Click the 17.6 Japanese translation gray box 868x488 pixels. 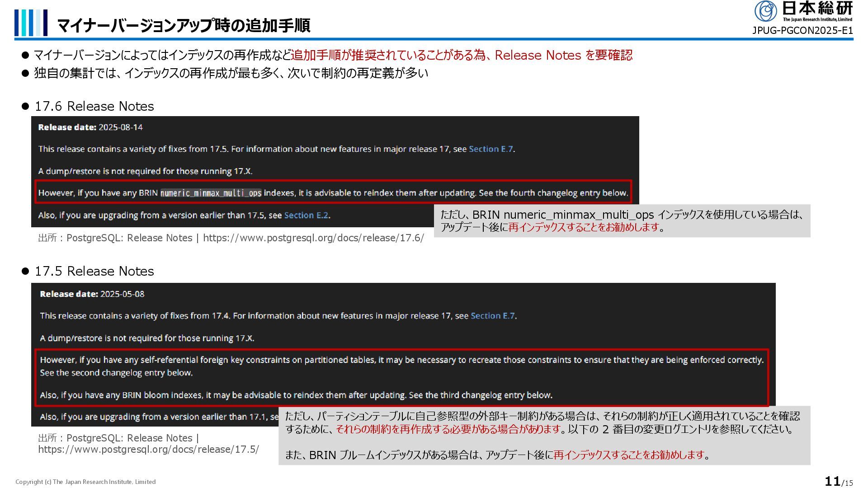pyautogui.click(x=622, y=221)
